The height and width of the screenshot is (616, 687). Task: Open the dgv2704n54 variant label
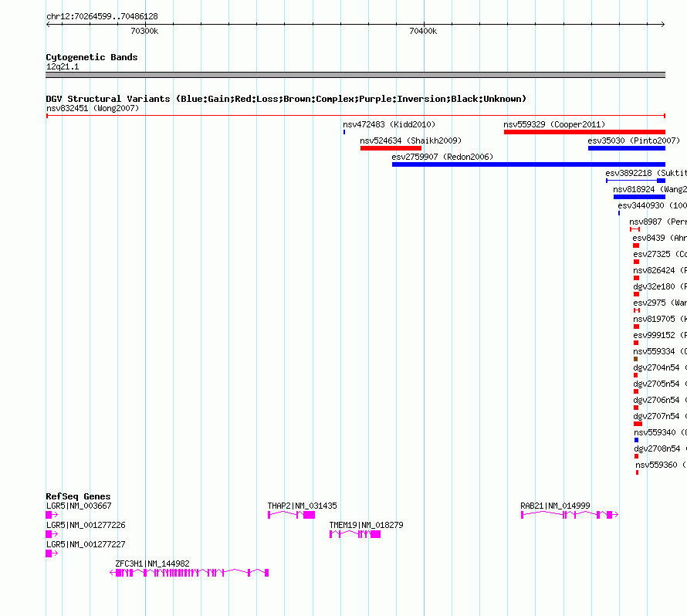click(660, 367)
